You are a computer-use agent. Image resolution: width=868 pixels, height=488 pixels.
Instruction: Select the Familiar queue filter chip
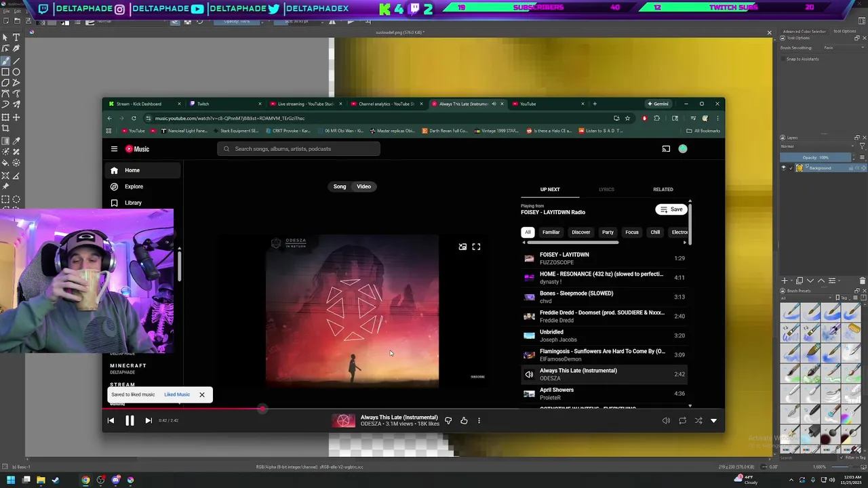point(551,232)
